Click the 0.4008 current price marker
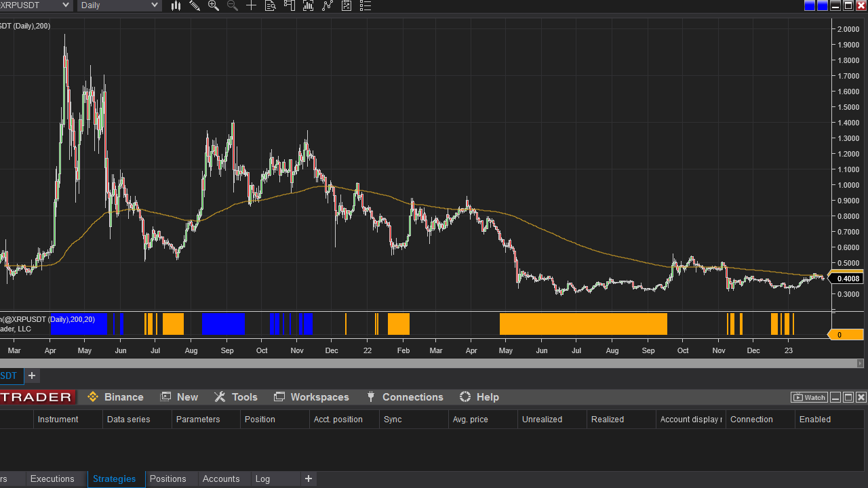The image size is (868, 488). click(846, 279)
